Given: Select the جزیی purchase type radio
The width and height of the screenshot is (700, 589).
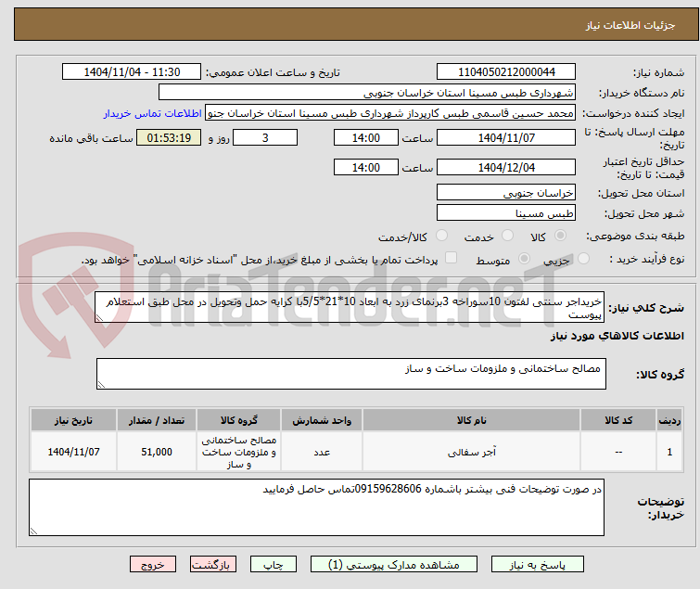Looking at the screenshot, I should 583,259.
